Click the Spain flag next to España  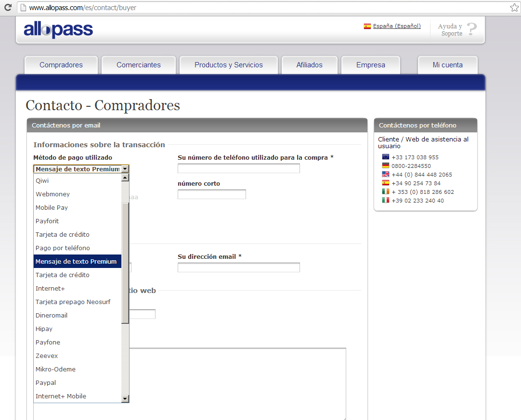(367, 26)
